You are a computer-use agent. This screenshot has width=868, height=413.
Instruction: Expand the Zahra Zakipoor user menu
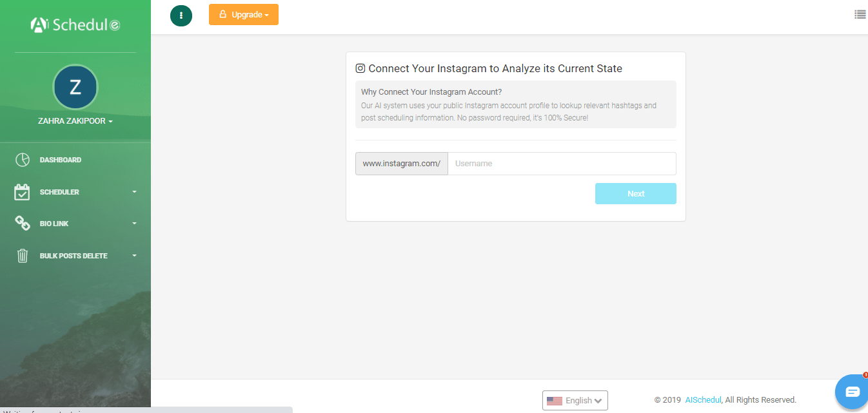(x=75, y=121)
